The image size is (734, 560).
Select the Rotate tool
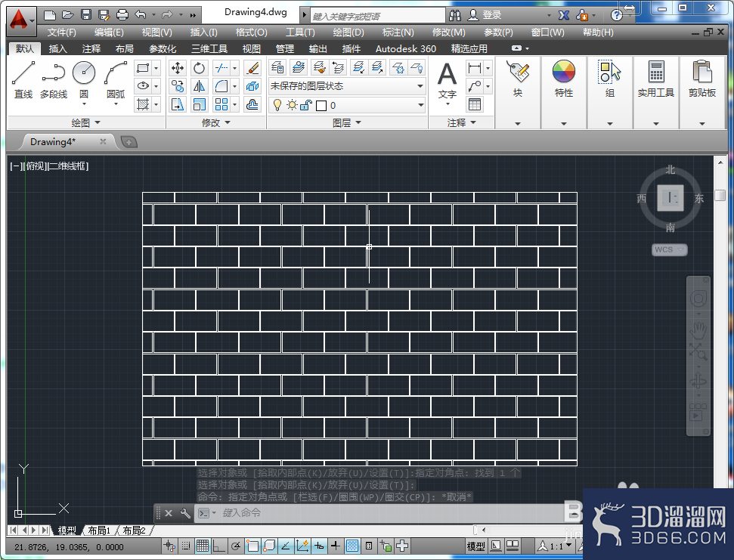click(199, 68)
